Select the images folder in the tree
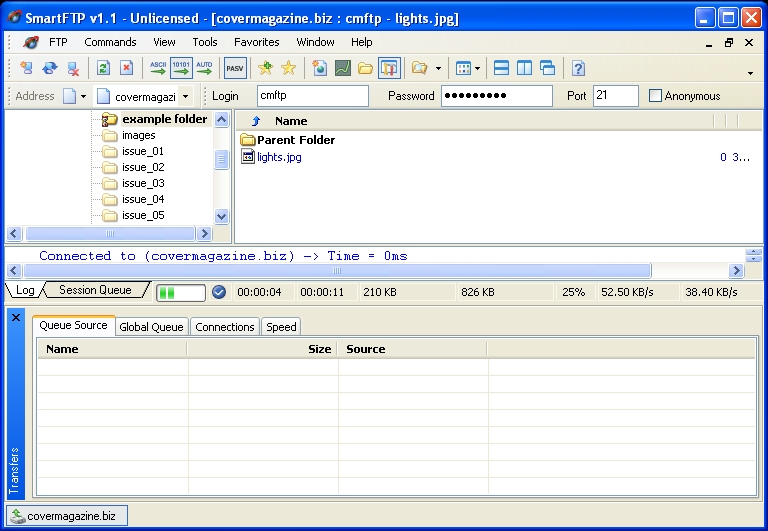Image resolution: width=768 pixels, height=531 pixels. tap(139, 135)
